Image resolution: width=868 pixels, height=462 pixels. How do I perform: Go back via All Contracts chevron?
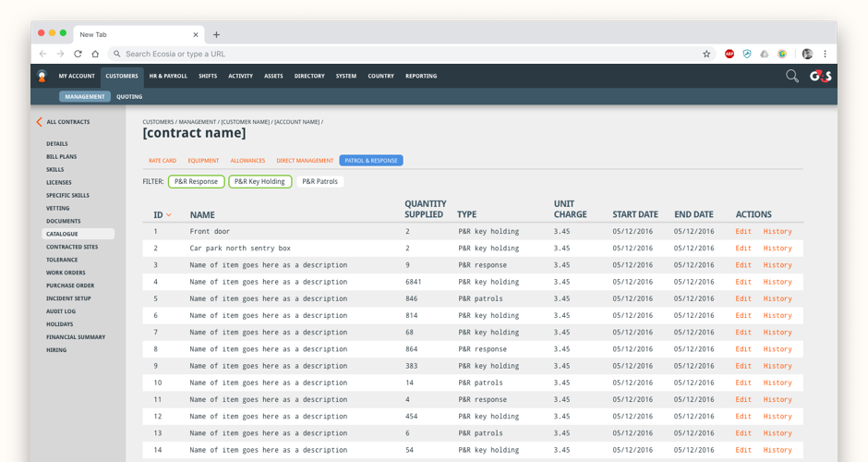pos(39,122)
